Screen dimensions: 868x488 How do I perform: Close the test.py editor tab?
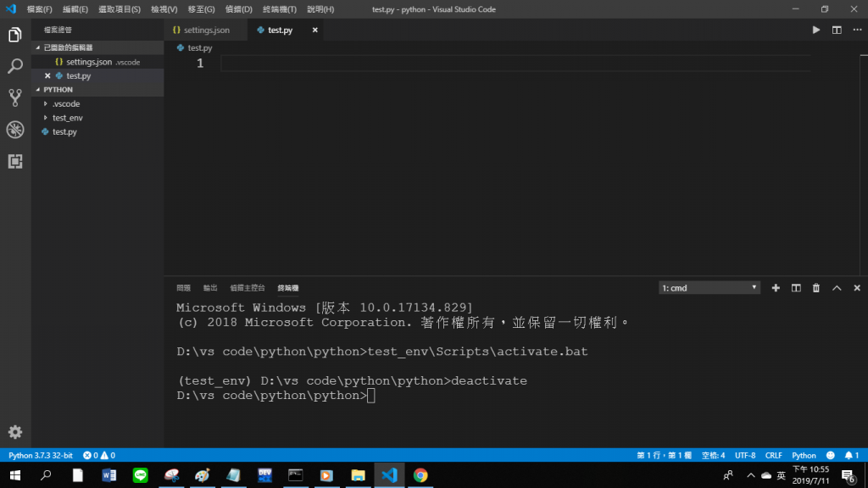tap(315, 30)
